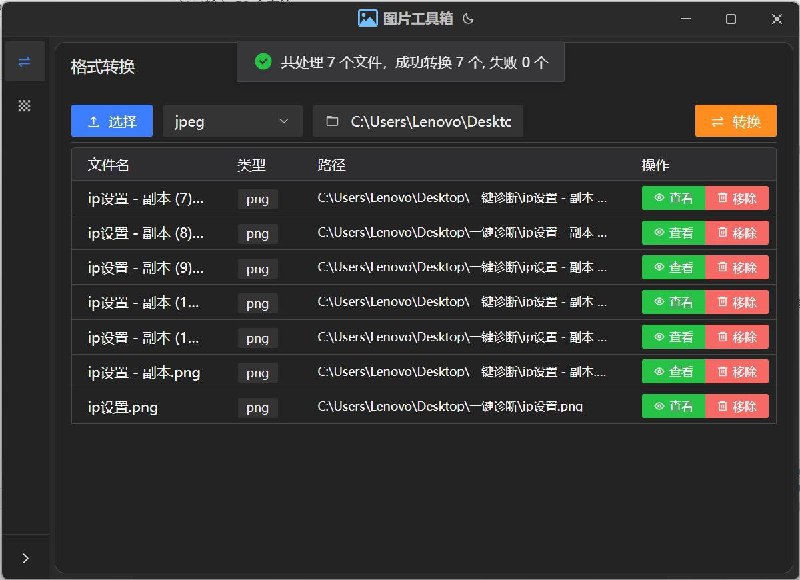Open the grid tool icon below format conversion
Viewport: 800px width, 580px height.
(x=24, y=105)
